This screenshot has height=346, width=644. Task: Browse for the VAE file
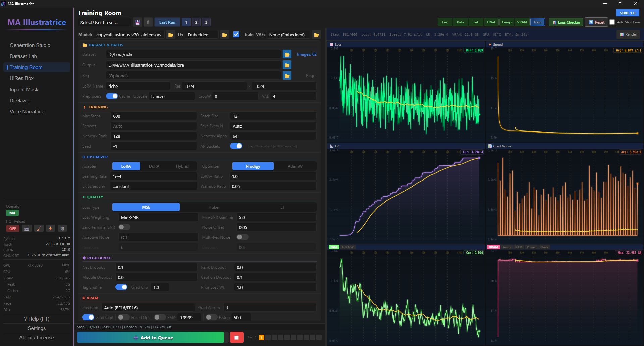click(x=316, y=35)
